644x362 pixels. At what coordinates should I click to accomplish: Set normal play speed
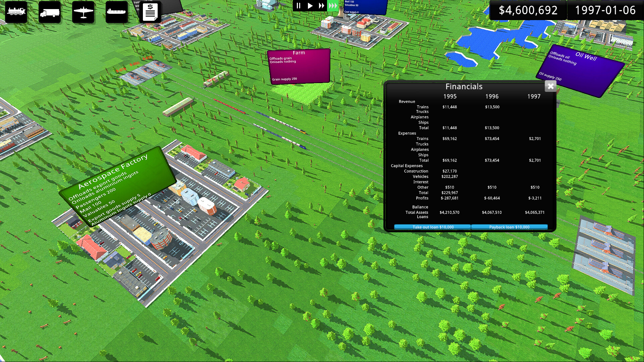pos(310,6)
